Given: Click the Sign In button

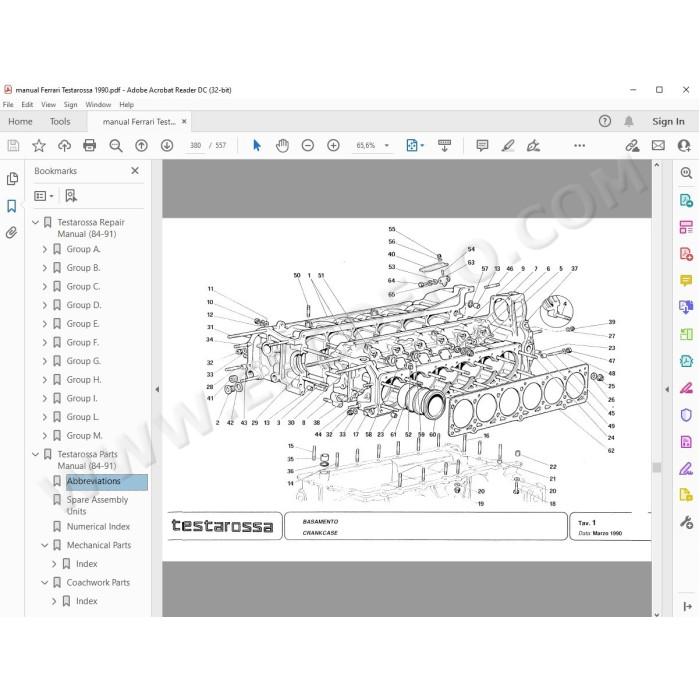Looking at the screenshot, I should (668, 121).
